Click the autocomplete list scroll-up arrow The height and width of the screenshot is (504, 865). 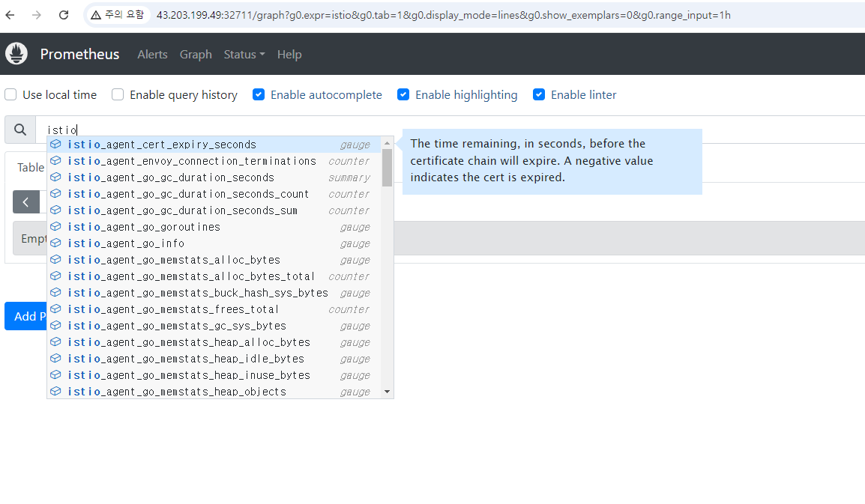pyautogui.click(x=388, y=143)
